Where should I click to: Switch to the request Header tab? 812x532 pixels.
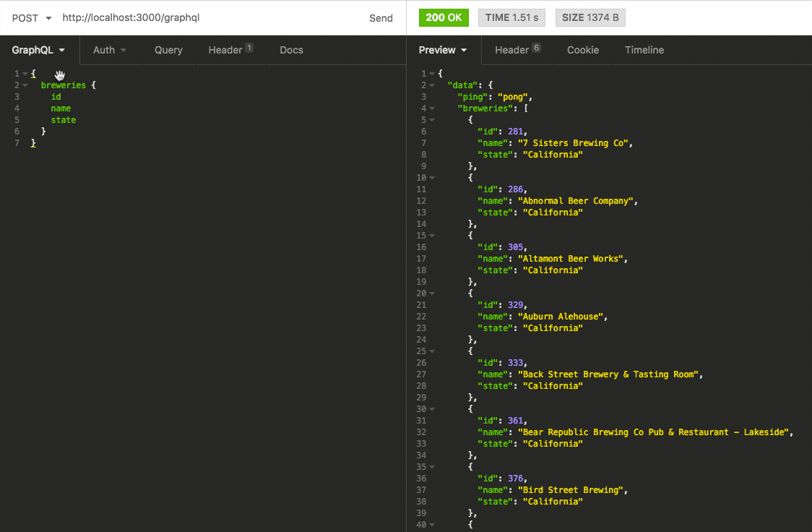230,50
